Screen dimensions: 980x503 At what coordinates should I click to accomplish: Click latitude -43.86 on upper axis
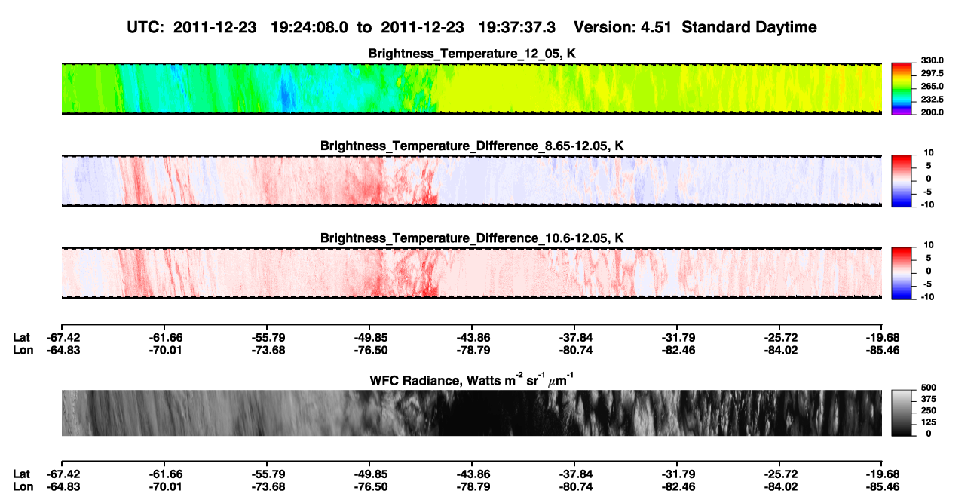(x=472, y=337)
